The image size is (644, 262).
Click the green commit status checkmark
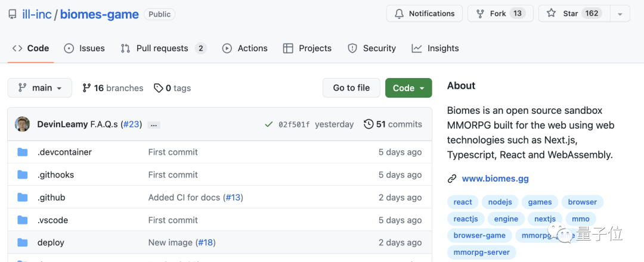pos(269,124)
